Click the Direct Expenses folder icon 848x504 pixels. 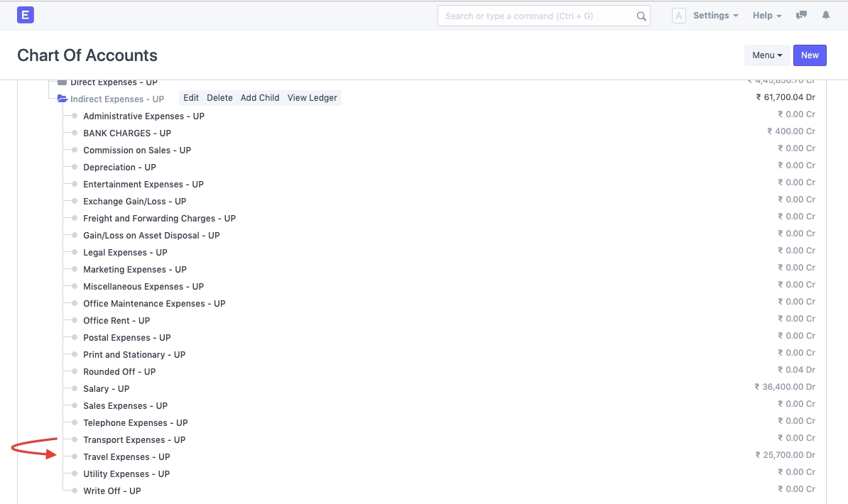click(x=62, y=82)
